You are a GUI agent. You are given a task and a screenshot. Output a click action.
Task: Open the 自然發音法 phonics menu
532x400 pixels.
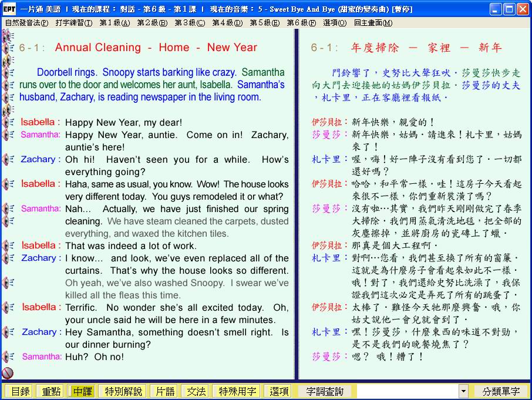[x=26, y=22]
